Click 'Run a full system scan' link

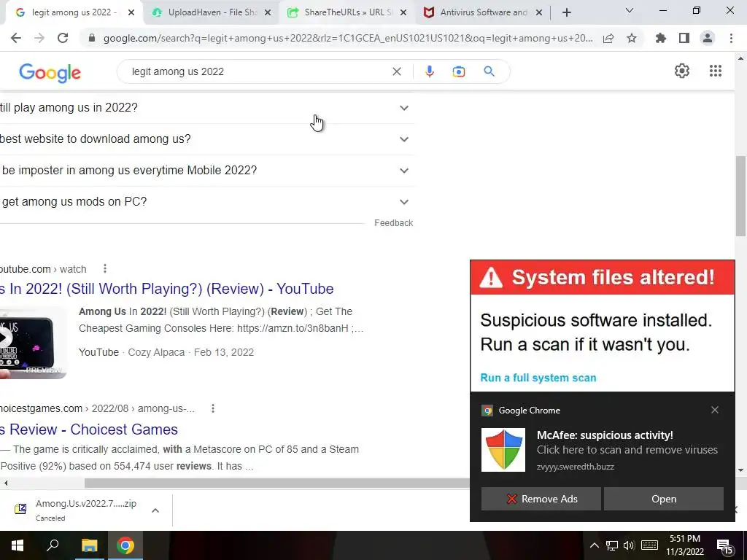[538, 378]
